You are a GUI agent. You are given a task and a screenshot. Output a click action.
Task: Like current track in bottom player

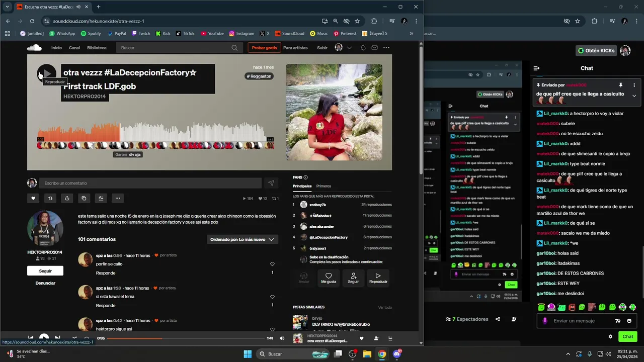point(361,338)
